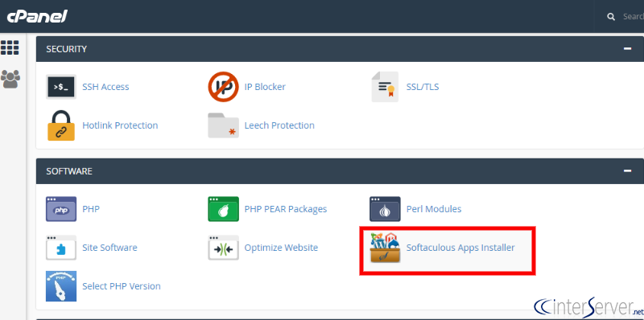Click the SSL/TLS certificate icon

(386, 87)
